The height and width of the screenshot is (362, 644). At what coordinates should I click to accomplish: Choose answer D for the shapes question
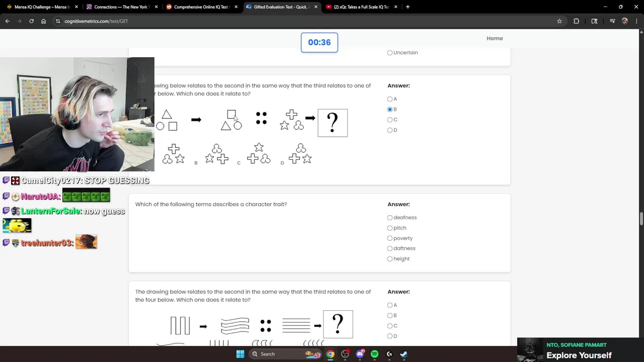pos(390,130)
